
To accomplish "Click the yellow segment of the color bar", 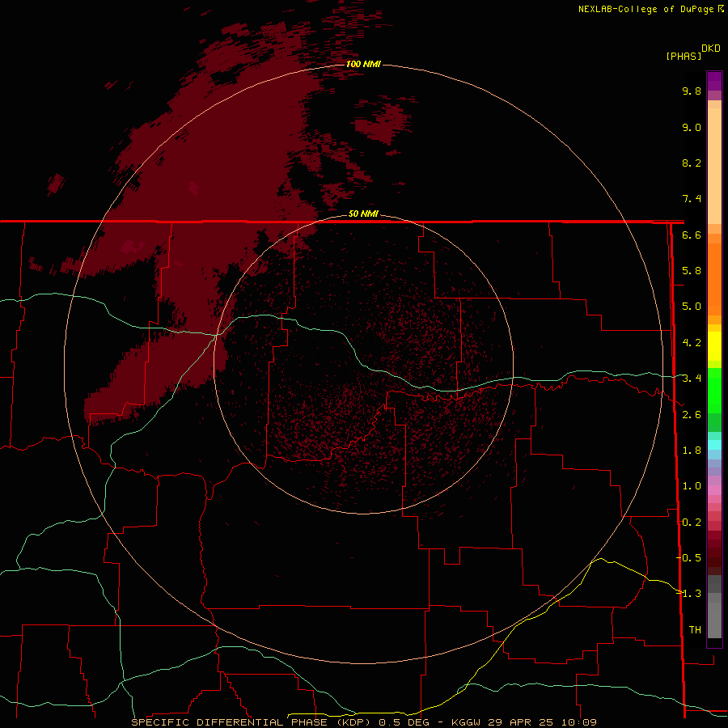I will (714, 346).
